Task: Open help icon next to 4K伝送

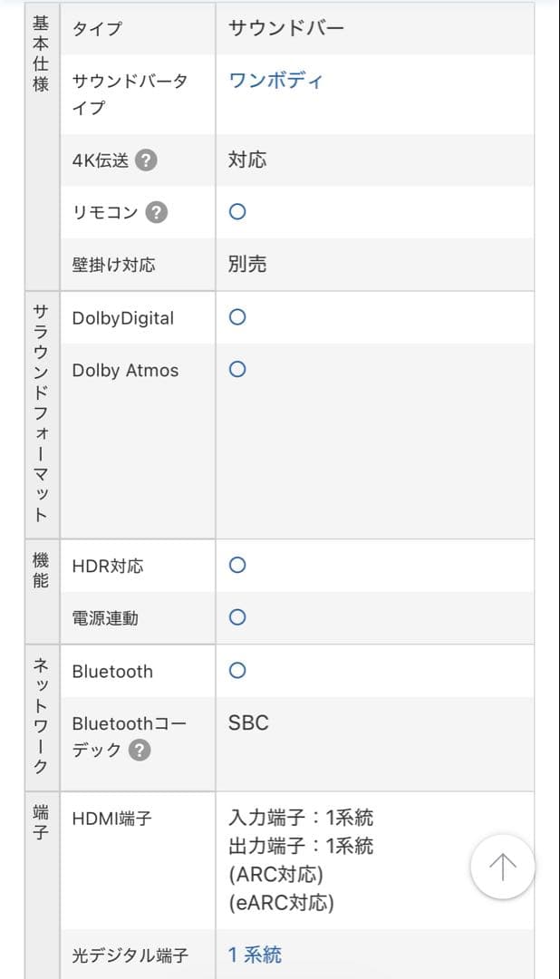Action: click(x=146, y=160)
